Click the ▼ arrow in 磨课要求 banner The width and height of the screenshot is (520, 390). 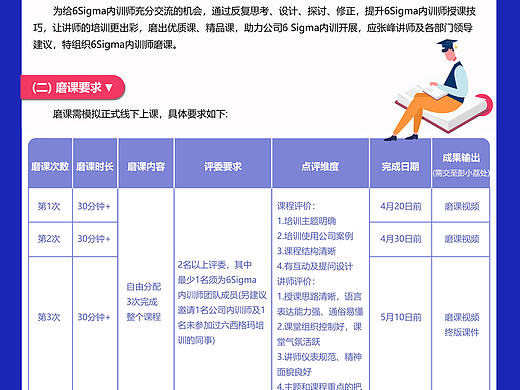(109, 88)
